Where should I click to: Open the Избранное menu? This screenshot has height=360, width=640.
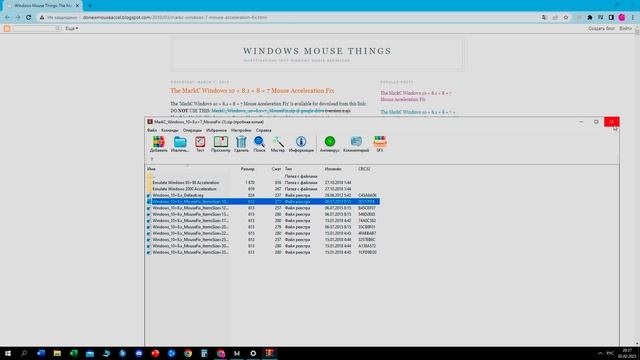(216, 130)
